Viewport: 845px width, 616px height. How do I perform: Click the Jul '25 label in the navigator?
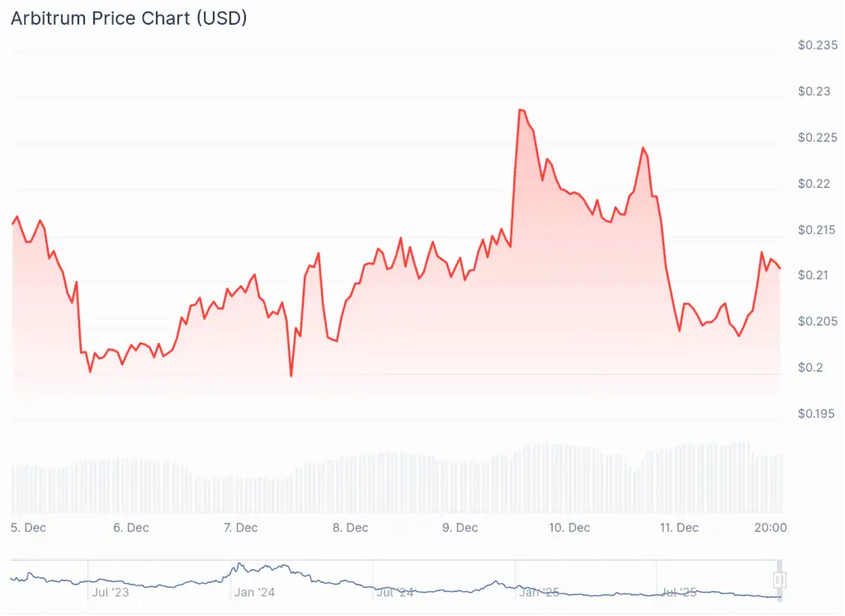tap(680, 591)
